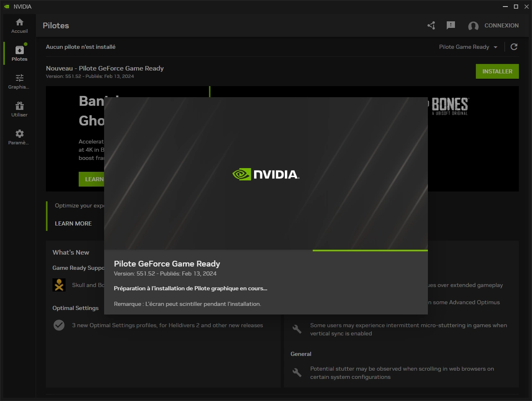
Task: Refresh the driver list
Action: 514,47
